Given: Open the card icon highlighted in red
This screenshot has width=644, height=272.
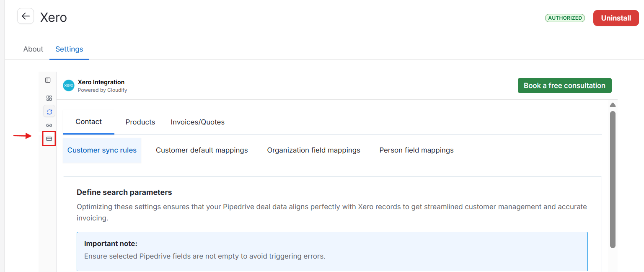Looking at the screenshot, I should 49,138.
